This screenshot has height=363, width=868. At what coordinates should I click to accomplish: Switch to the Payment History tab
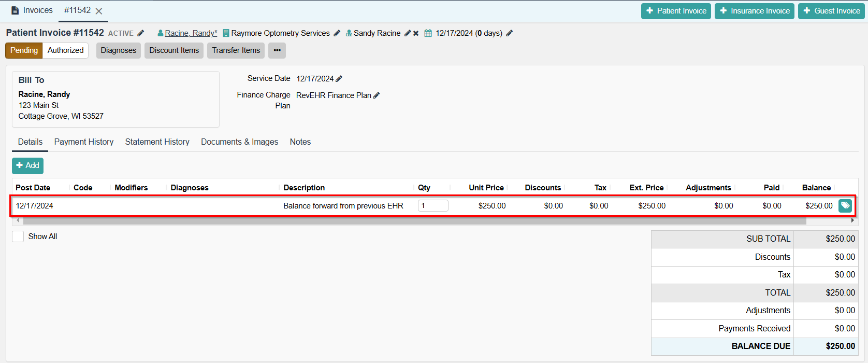pyautogui.click(x=84, y=142)
